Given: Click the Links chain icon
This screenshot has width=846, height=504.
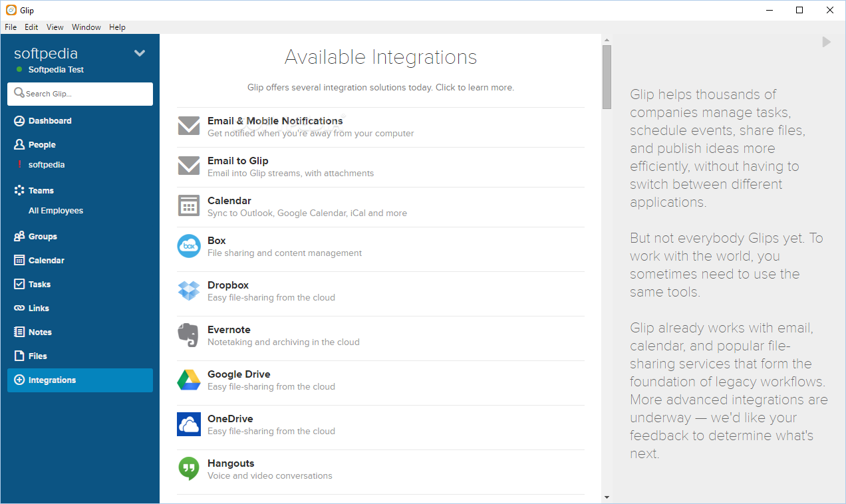Looking at the screenshot, I should 19,308.
